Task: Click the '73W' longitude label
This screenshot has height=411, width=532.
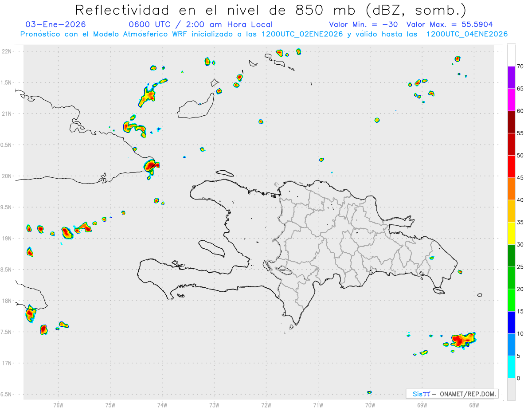Action: [x=214, y=405]
